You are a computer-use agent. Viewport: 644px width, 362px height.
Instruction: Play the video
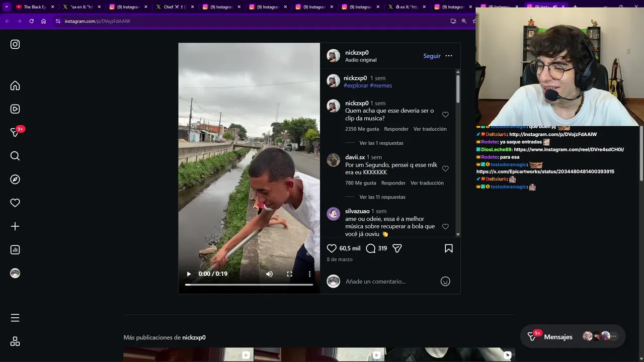click(189, 274)
